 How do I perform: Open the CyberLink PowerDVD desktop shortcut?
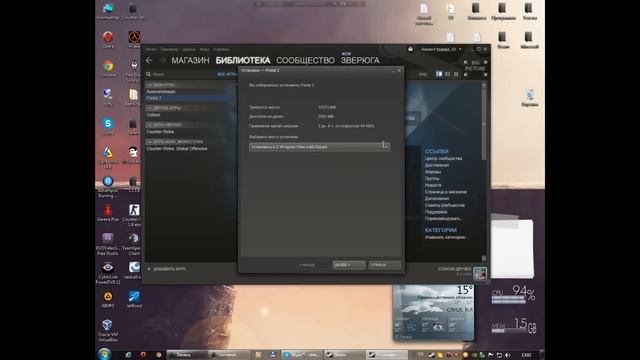point(108,273)
